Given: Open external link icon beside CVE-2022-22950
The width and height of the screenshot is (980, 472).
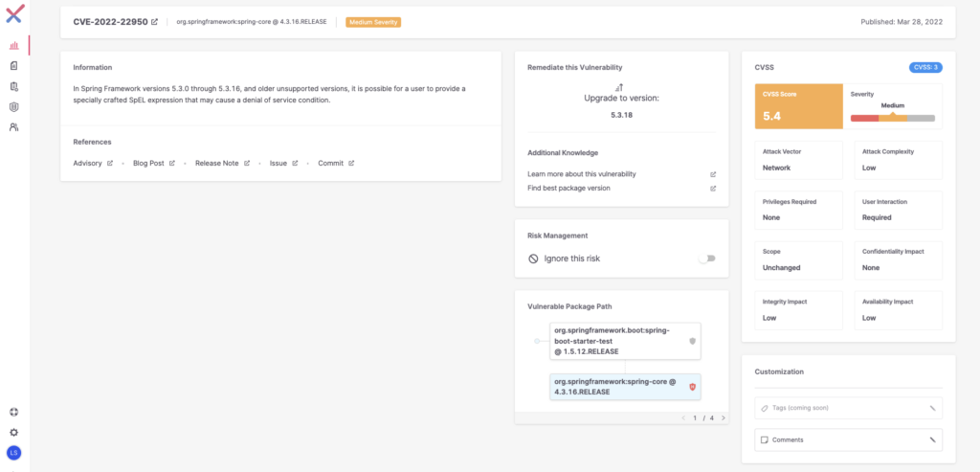Looking at the screenshot, I should pos(155,22).
